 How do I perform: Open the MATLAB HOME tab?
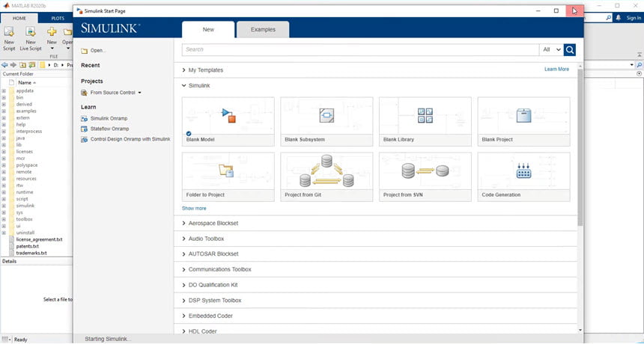point(19,18)
